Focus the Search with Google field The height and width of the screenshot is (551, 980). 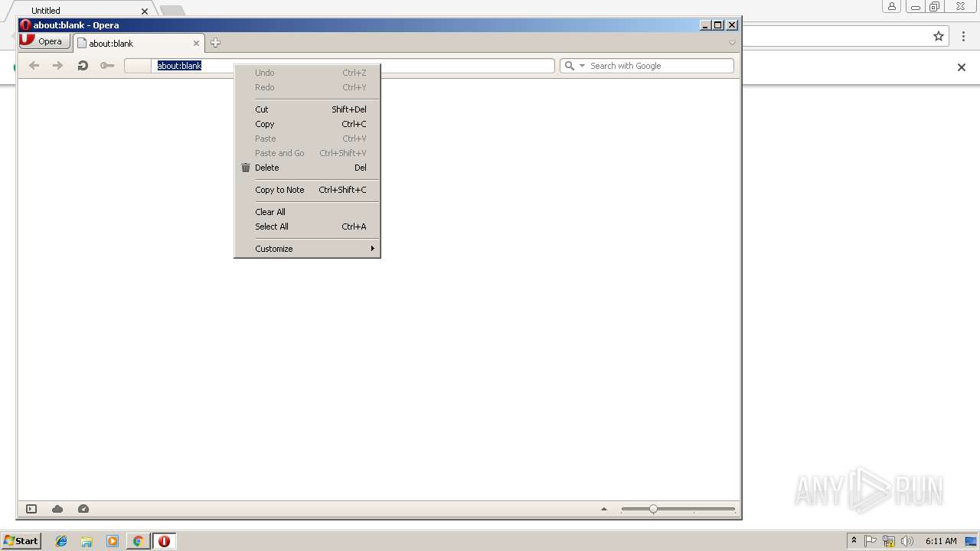(x=647, y=66)
